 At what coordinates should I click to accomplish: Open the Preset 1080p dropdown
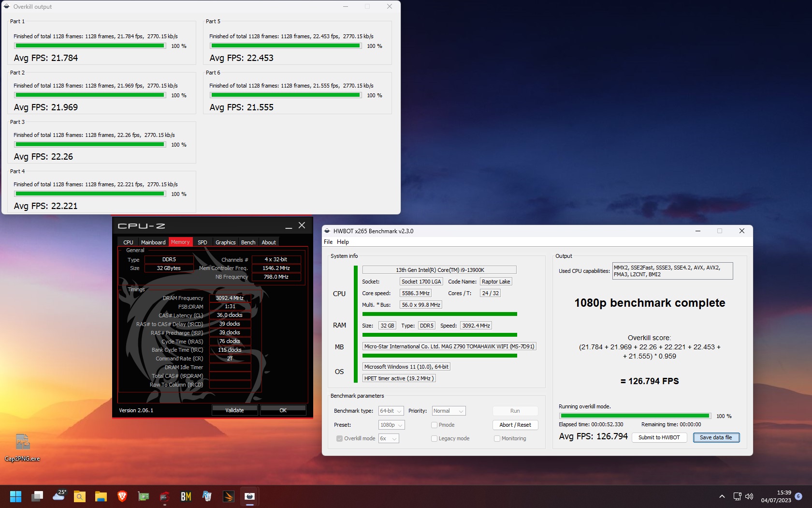point(391,425)
